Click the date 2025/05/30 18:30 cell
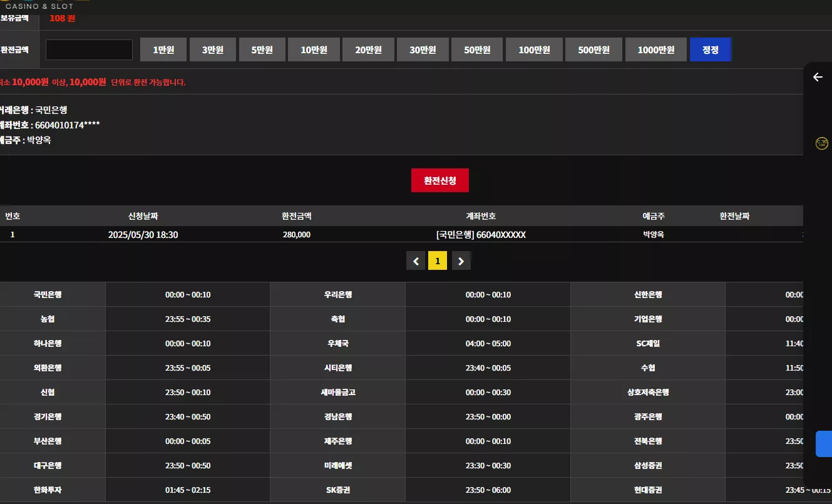 point(143,235)
